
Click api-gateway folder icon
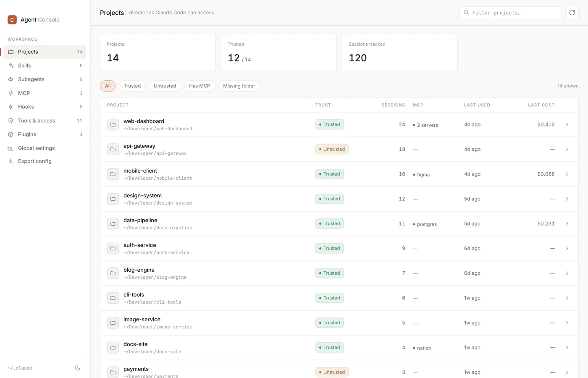(113, 150)
